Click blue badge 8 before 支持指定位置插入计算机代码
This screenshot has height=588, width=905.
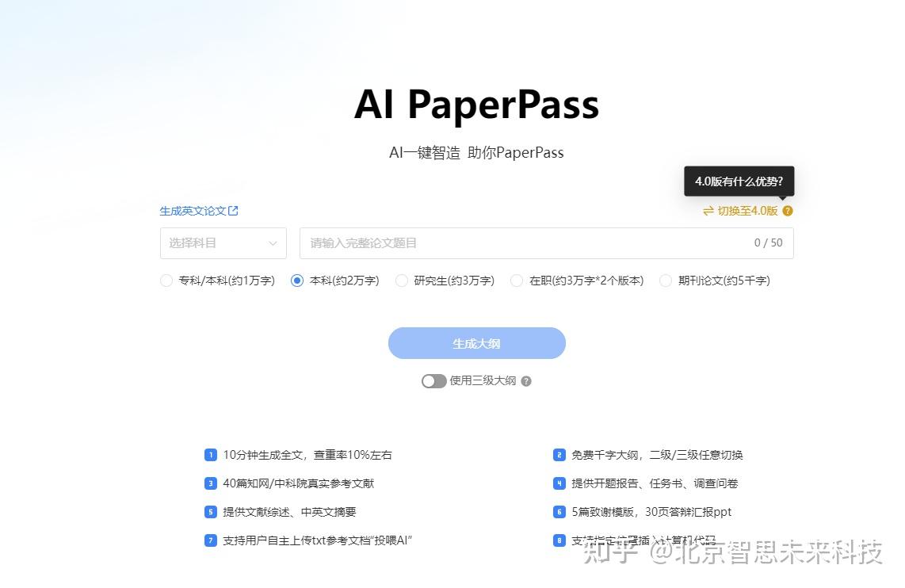558,540
